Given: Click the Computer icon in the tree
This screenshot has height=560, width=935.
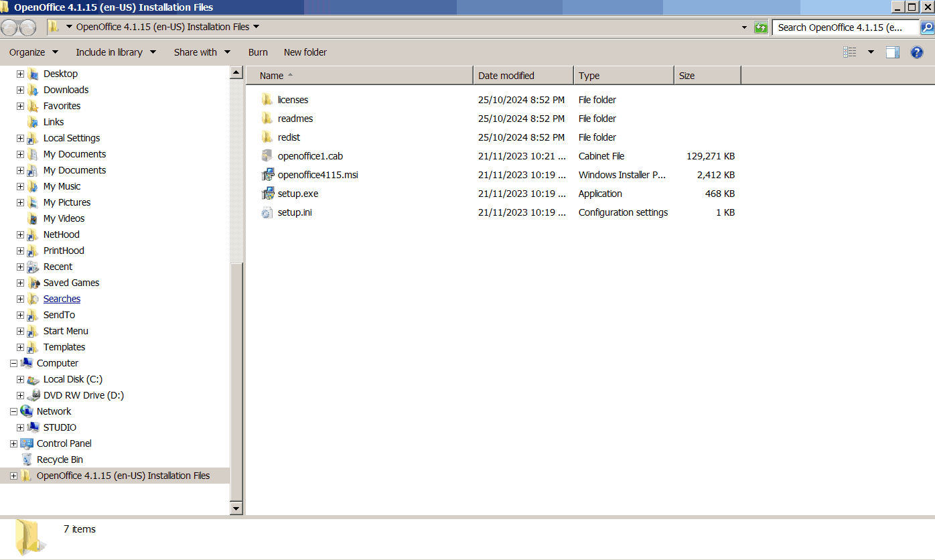Looking at the screenshot, I should pos(27,363).
